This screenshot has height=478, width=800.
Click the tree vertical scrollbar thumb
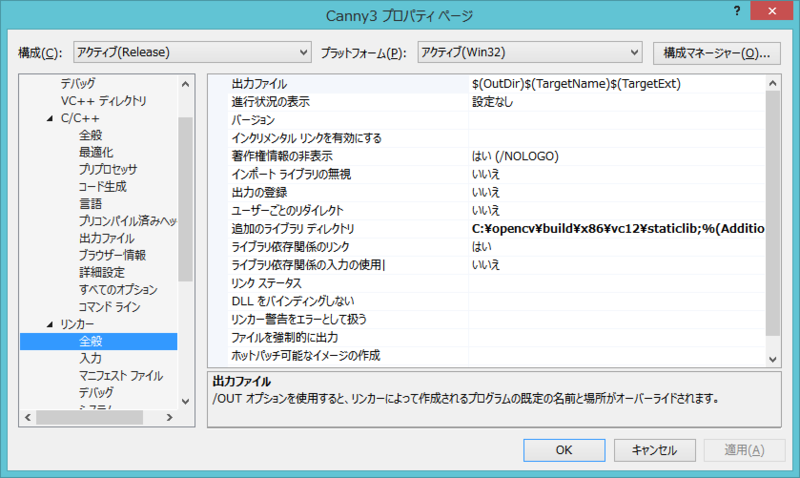pyautogui.click(x=185, y=199)
